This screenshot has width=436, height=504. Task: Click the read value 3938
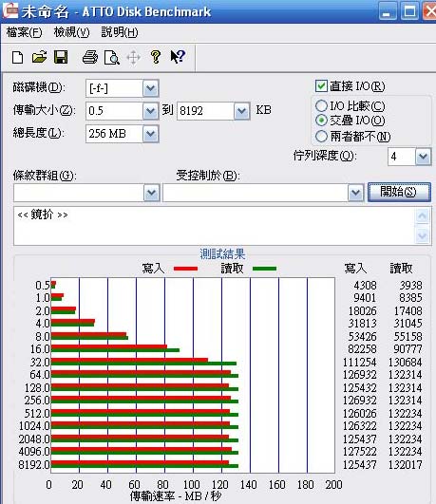point(410,285)
